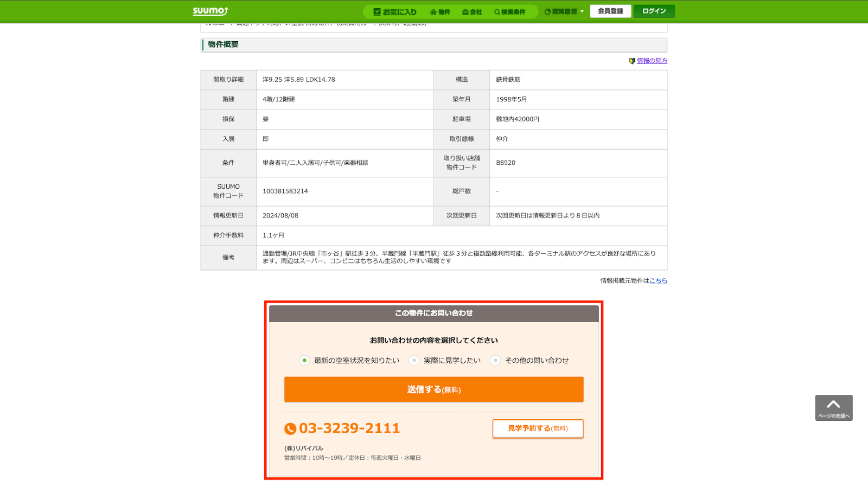This screenshot has height=481, width=868.
Task: Click the parking value 敷地内42000円
Action: pyautogui.click(x=518, y=119)
